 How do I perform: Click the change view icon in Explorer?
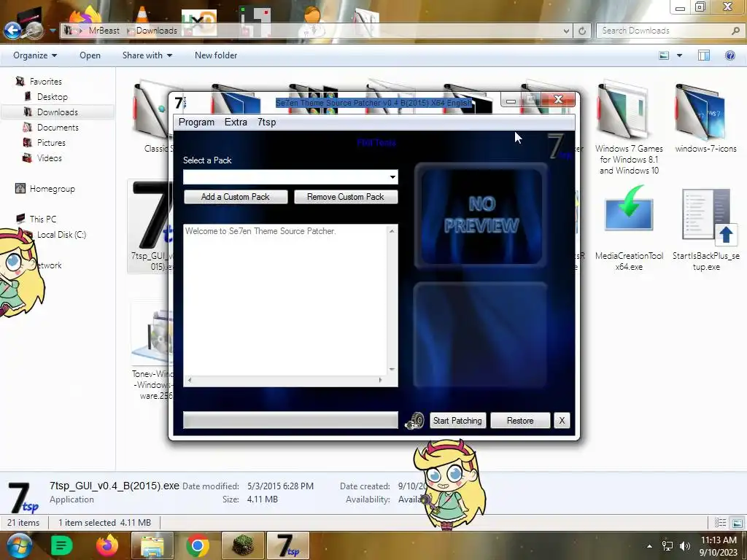[664, 55]
